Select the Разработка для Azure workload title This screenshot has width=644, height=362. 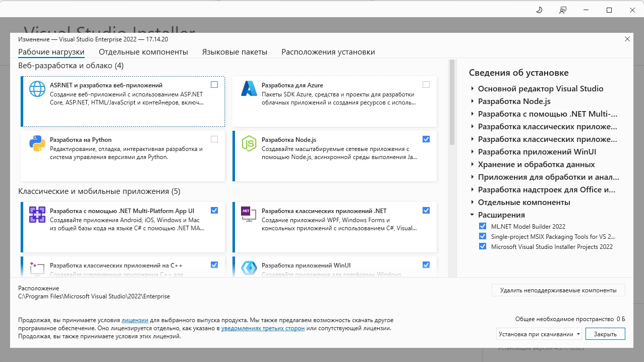(x=292, y=85)
